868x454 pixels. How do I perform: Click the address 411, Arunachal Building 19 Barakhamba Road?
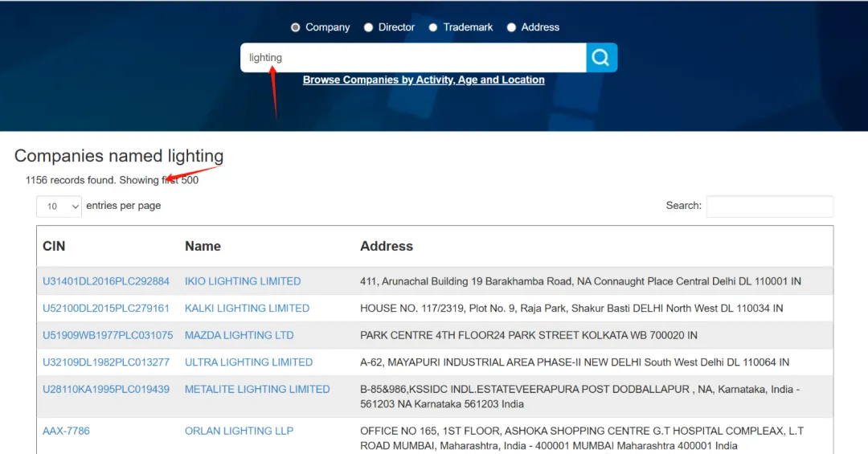(580, 281)
